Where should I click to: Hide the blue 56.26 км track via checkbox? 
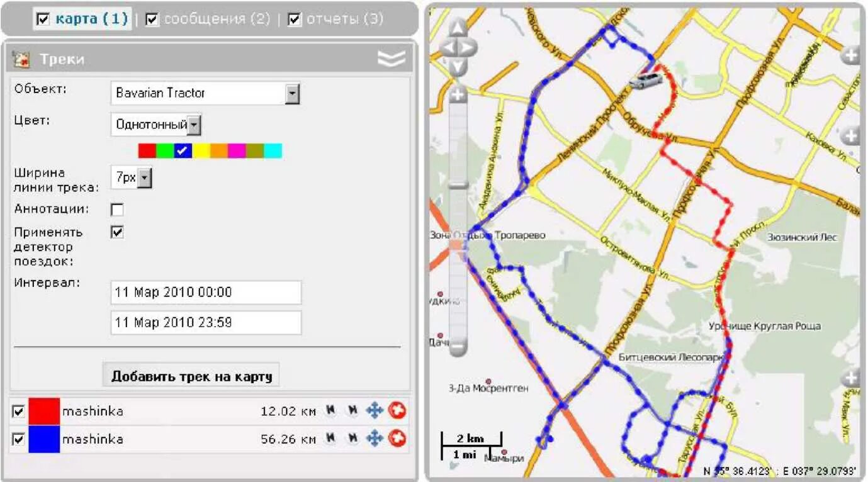tap(18, 439)
